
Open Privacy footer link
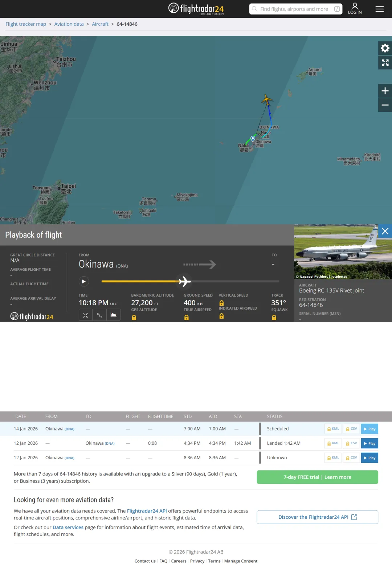[x=197, y=561]
